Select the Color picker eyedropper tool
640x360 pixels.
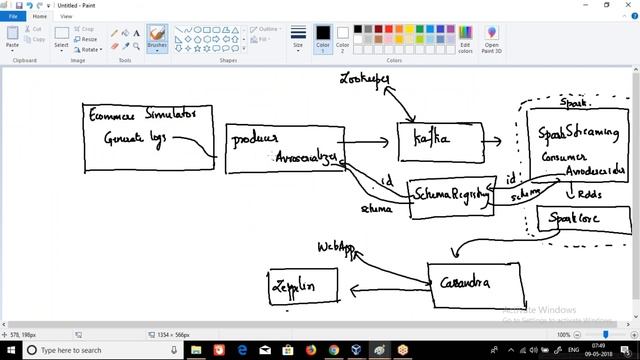point(126,46)
